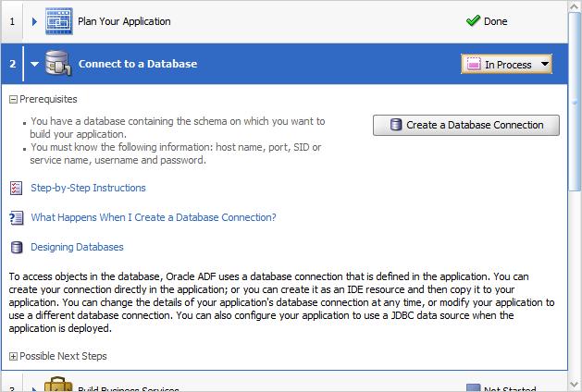Click the question-list icon beside What Happens
The image size is (582, 392).
[17, 217]
